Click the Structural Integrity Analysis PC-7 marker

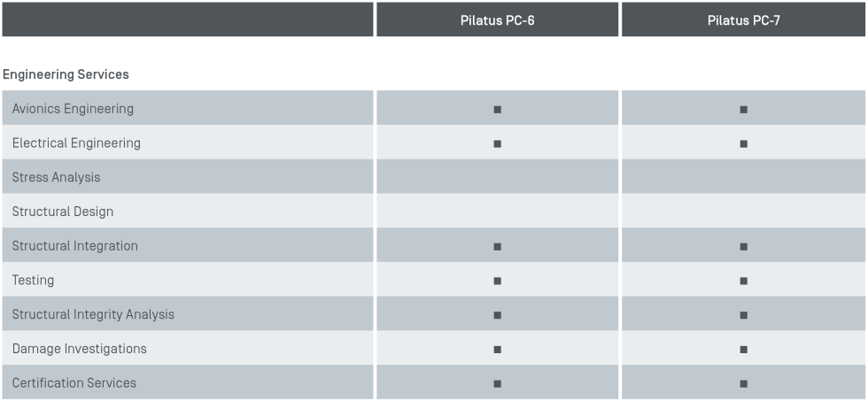click(743, 315)
